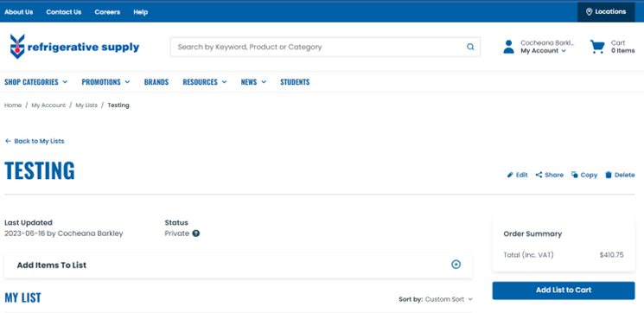
Task: Click the TESTING list heading
Action: click(x=40, y=170)
